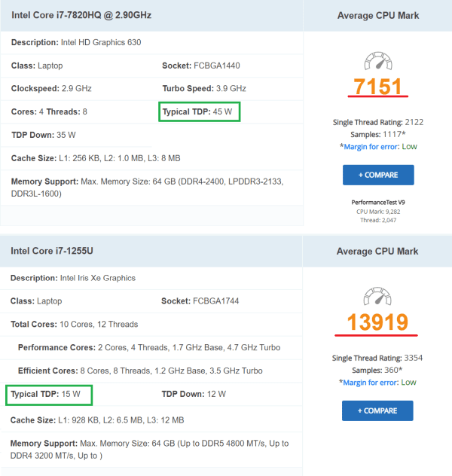
Task: Select the Intel Core i7-7820HQ @ 2.90GHz heading
Action: 81,15
